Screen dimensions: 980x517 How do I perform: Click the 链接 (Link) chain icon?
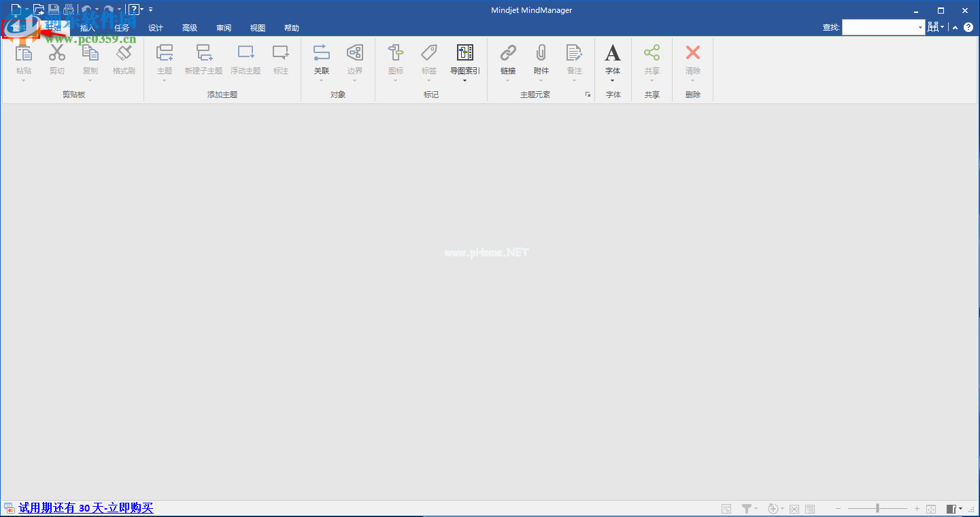click(508, 52)
